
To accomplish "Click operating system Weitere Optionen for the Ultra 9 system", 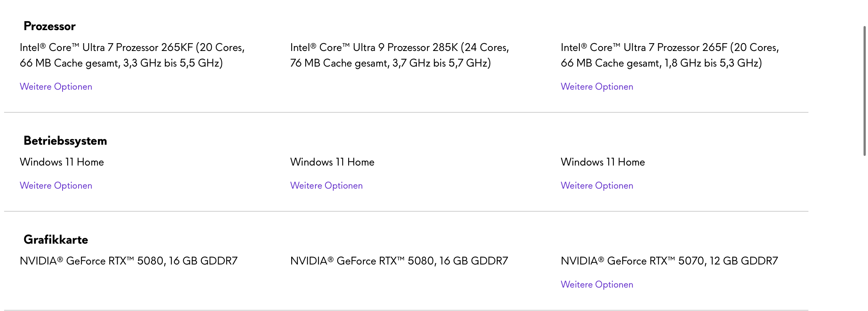I will coord(326,186).
